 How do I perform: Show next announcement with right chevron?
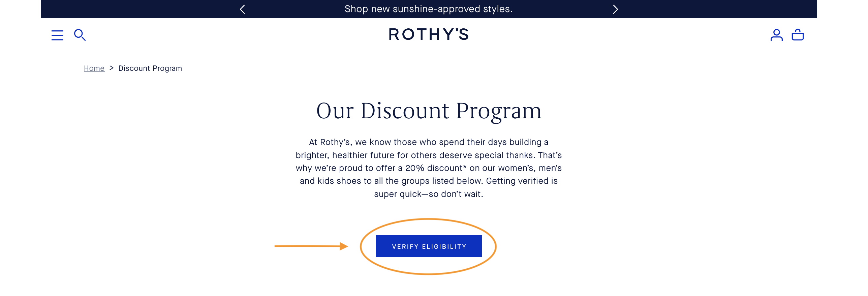tap(615, 9)
